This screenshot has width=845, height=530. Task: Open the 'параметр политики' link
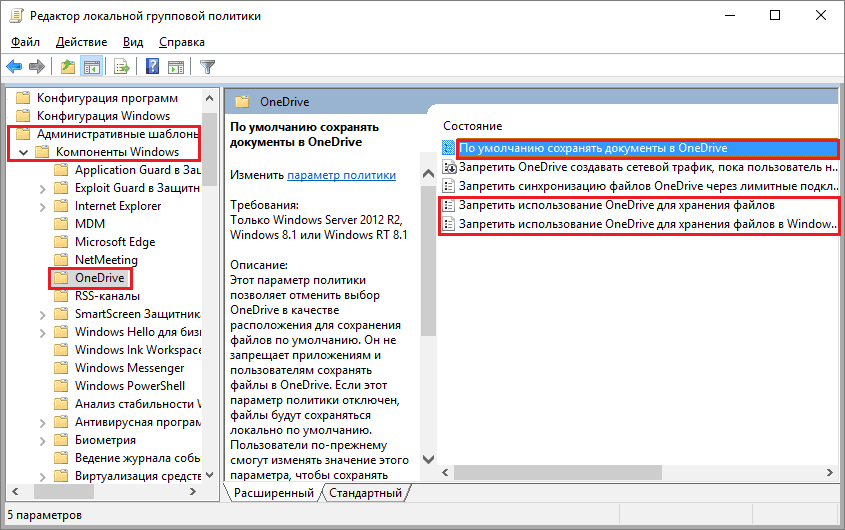[x=342, y=175]
